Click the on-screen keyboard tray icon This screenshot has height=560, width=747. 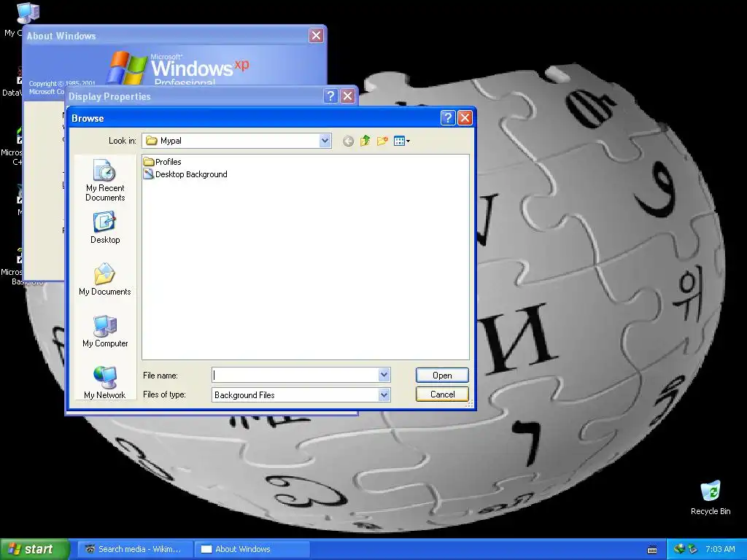coord(652,550)
